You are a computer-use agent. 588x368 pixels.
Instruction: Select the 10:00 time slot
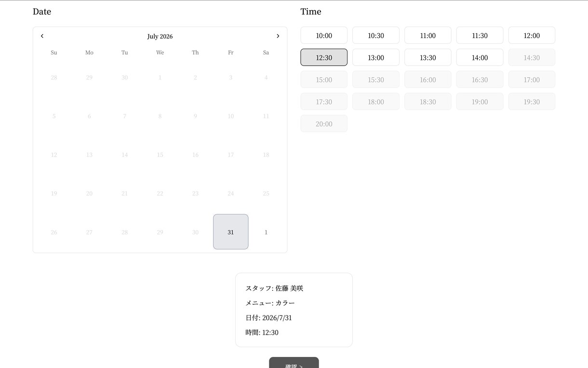tap(324, 35)
